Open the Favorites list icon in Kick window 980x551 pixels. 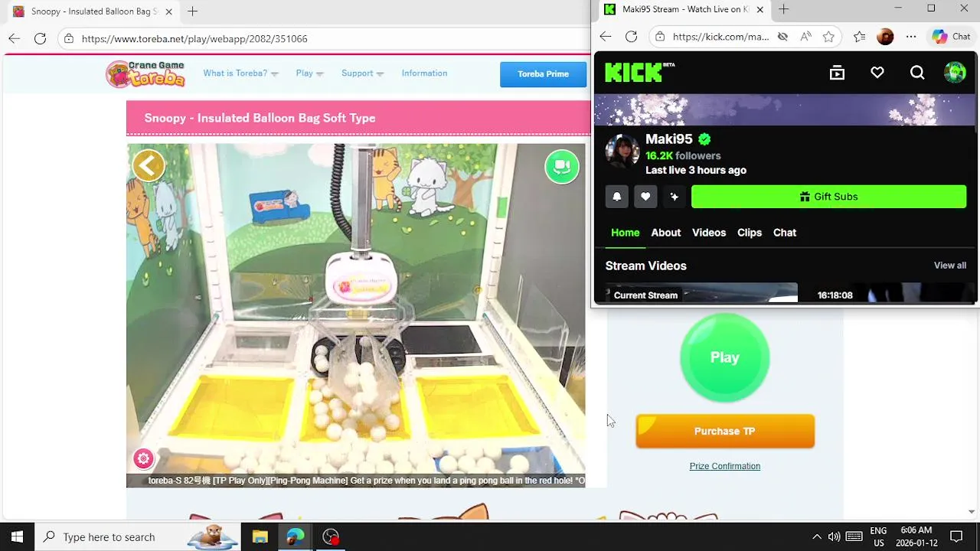coord(860,36)
